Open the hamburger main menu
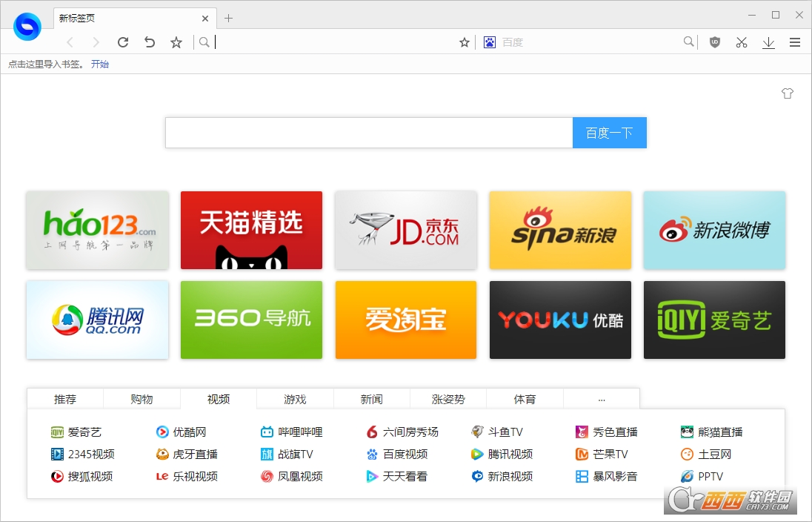Screen dimensions: 812x522 pos(795,42)
